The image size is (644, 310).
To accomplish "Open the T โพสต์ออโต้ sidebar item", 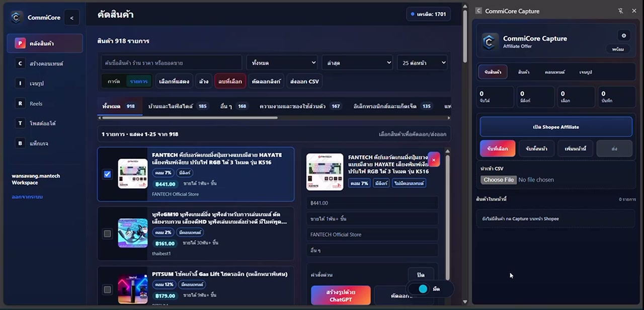I will pyautogui.click(x=45, y=123).
